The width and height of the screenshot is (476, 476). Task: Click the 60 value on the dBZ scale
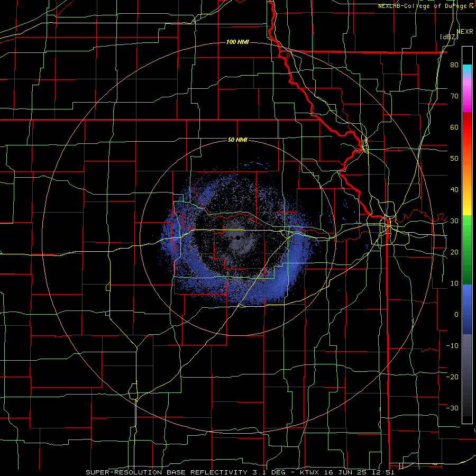coord(454,127)
